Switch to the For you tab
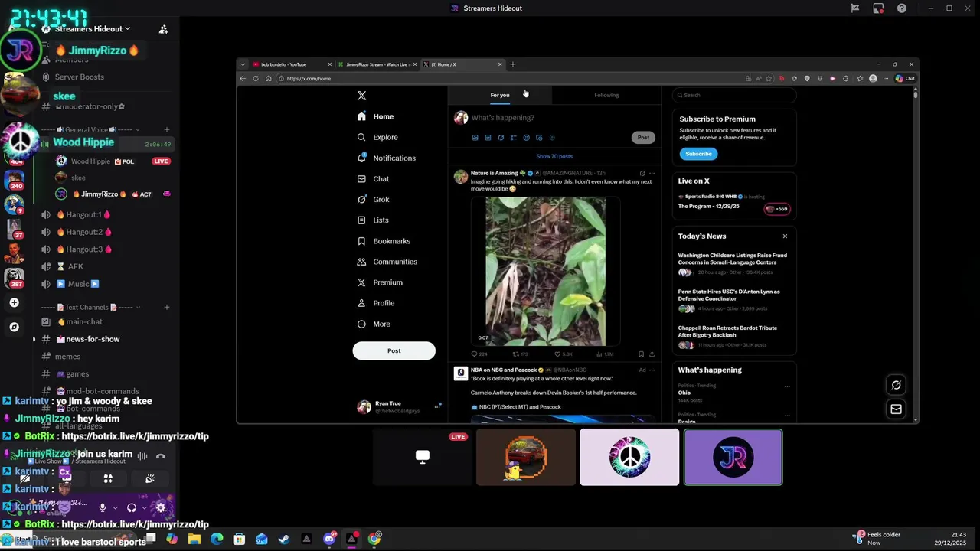 click(x=500, y=95)
